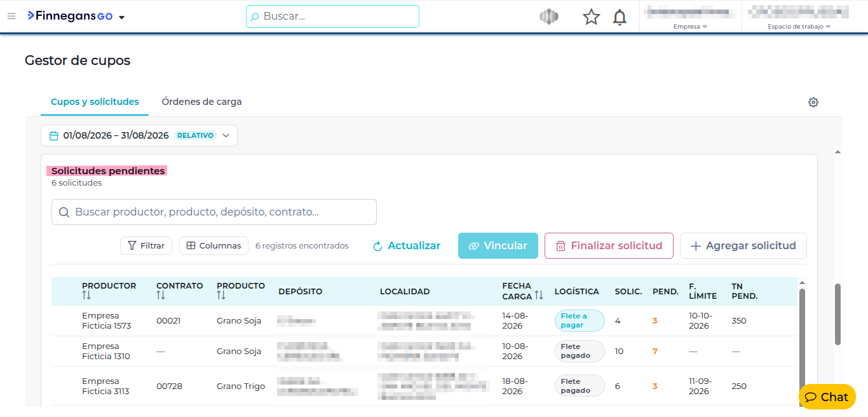Click the panel scroll-up arrow
The image size is (868, 417).
837,152
